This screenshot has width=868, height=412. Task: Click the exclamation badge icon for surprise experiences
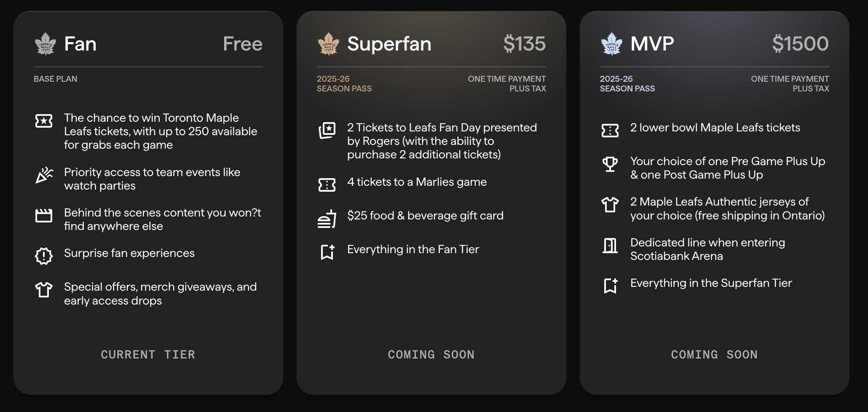44,256
